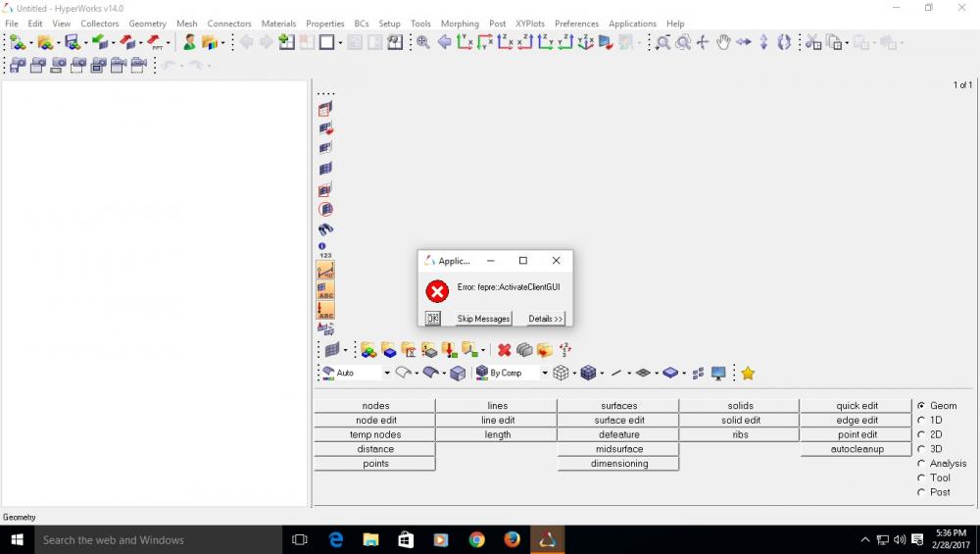This screenshot has width=980, height=554.
Task: Click the renumber entities icon
Action: tap(565, 350)
